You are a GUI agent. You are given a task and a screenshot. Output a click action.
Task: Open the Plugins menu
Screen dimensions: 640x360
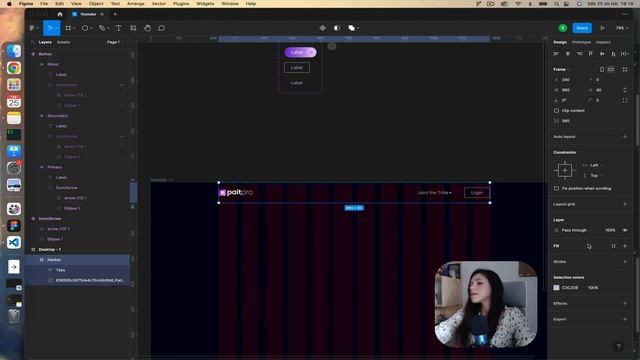[x=181, y=4]
